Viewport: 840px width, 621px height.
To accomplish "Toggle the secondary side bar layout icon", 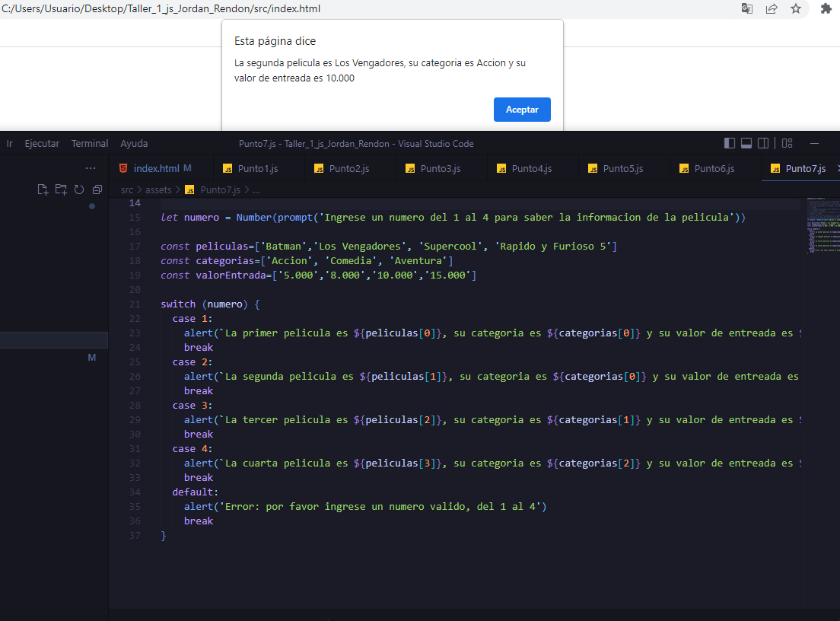I will coord(763,143).
